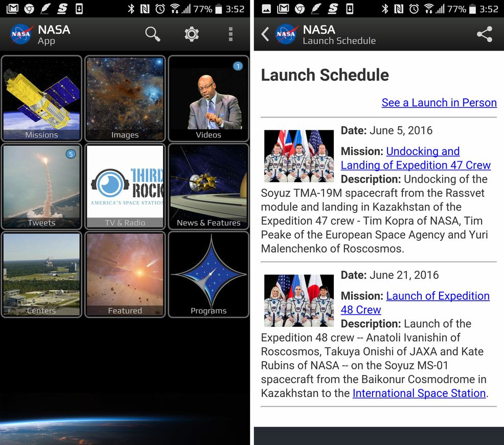Open the TV & Radio tile
The width and height of the screenshot is (504, 445).
[125, 187]
